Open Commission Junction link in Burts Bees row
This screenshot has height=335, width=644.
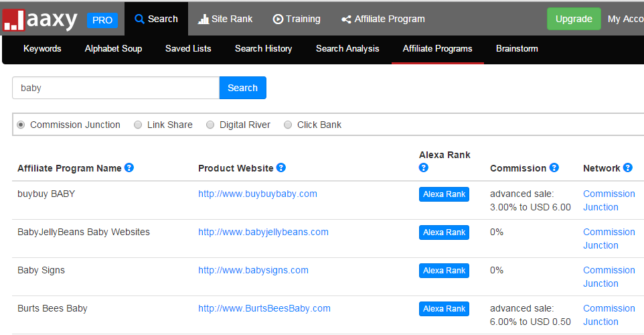[x=609, y=315]
